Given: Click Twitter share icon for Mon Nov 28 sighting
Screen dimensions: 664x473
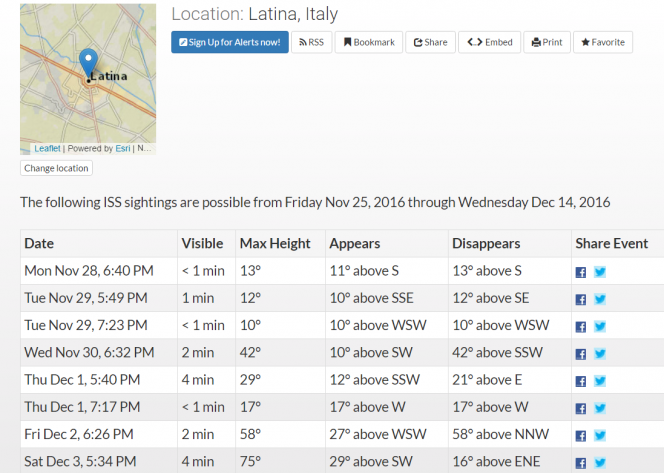Looking at the screenshot, I should point(600,271).
